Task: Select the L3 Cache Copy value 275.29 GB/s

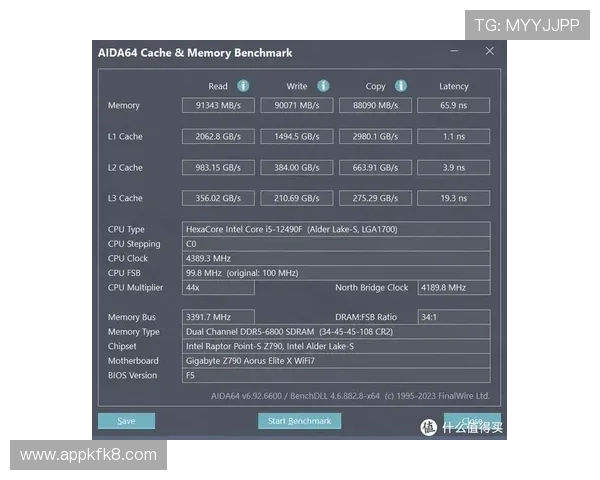Action: 375,198
